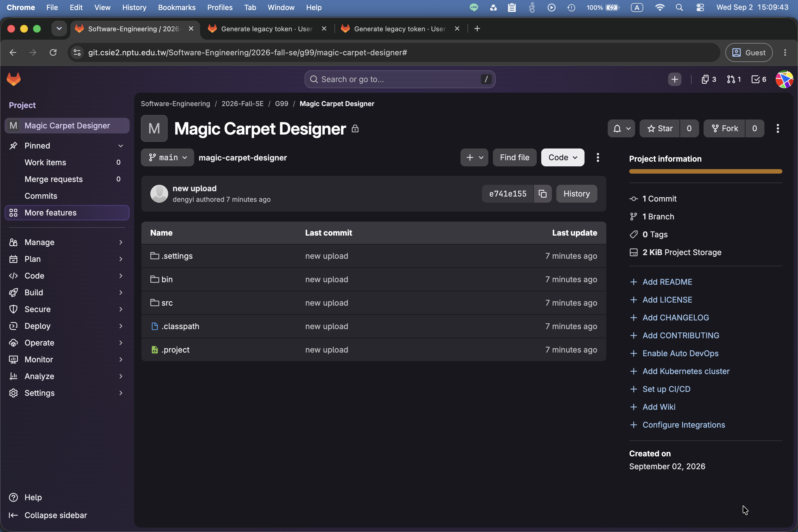Click the create new plus icon in top bar
This screenshot has width=798, height=532.
[x=674, y=79]
